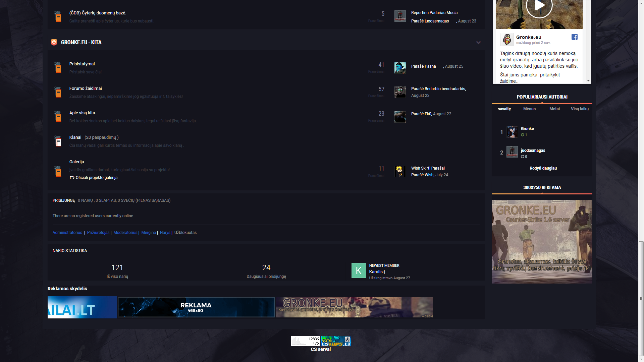This screenshot has width=644, height=362.
Task: Open Pasha's avatar in Prisistatymai row
Action: pos(400,68)
